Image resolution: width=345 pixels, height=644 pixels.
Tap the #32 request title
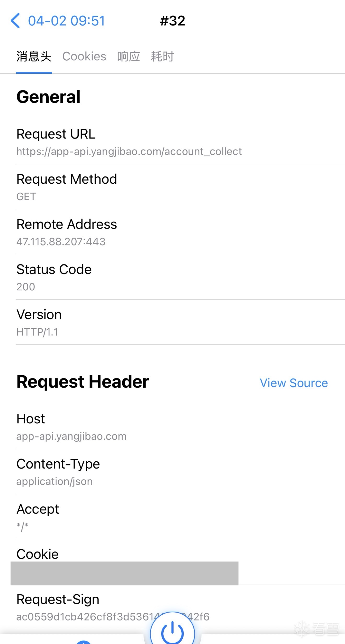172,21
